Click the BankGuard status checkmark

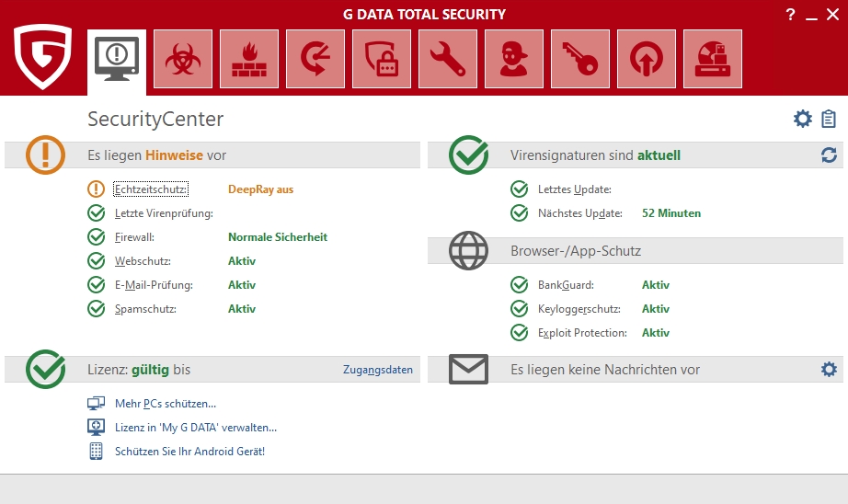[519, 284]
